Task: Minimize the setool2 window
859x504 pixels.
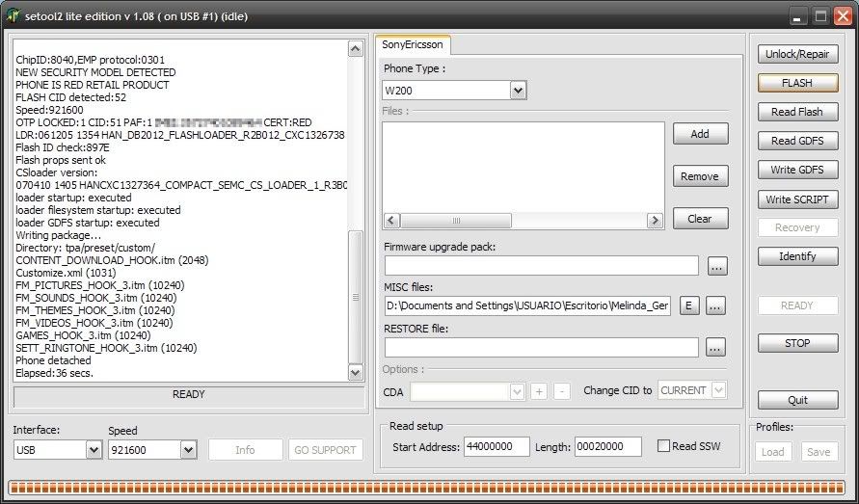Action: [797, 17]
